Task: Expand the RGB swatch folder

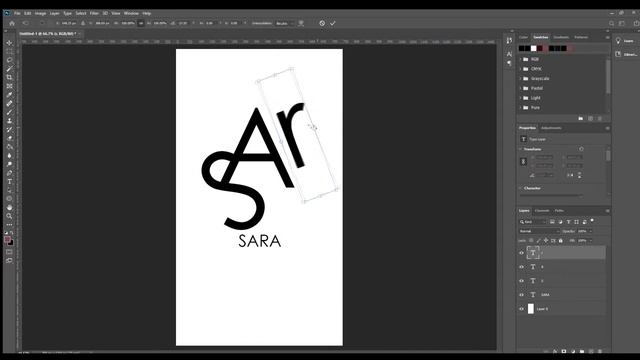Action: pos(520,59)
